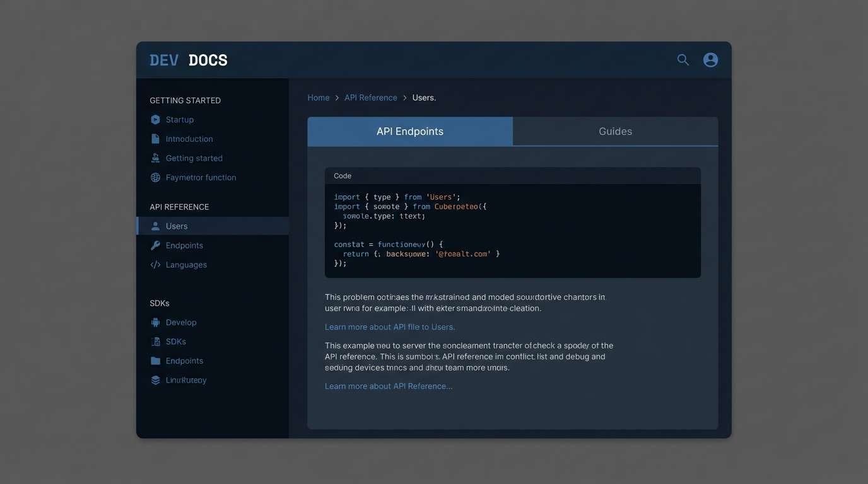
Task: Switch to the Guides tab
Action: [615, 131]
